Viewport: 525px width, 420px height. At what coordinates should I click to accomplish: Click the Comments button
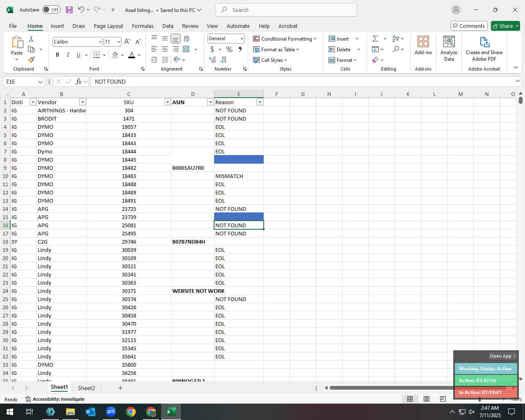[469, 26]
